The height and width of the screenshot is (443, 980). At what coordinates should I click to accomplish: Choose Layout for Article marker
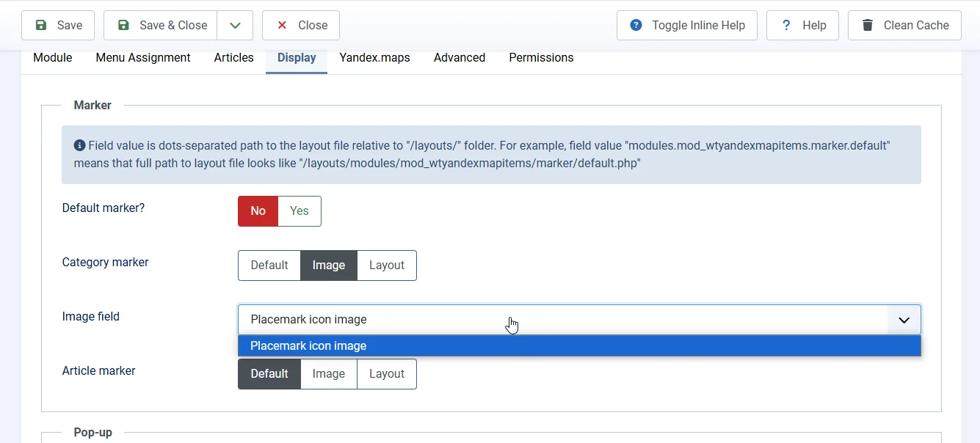(x=387, y=374)
